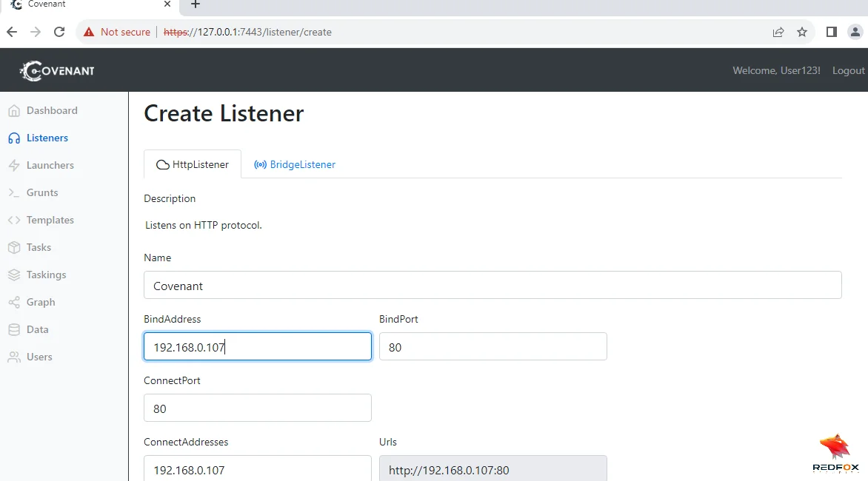Screen dimensions: 868x481
Task: Click the Tasks cube icon
Action: tap(13, 248)
